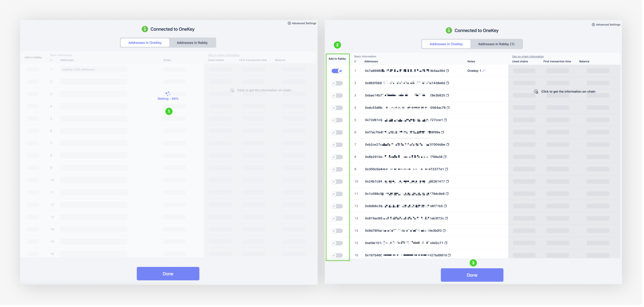Select 'Addresses in OneKey' tab in loading window

[x=145, y=43]
